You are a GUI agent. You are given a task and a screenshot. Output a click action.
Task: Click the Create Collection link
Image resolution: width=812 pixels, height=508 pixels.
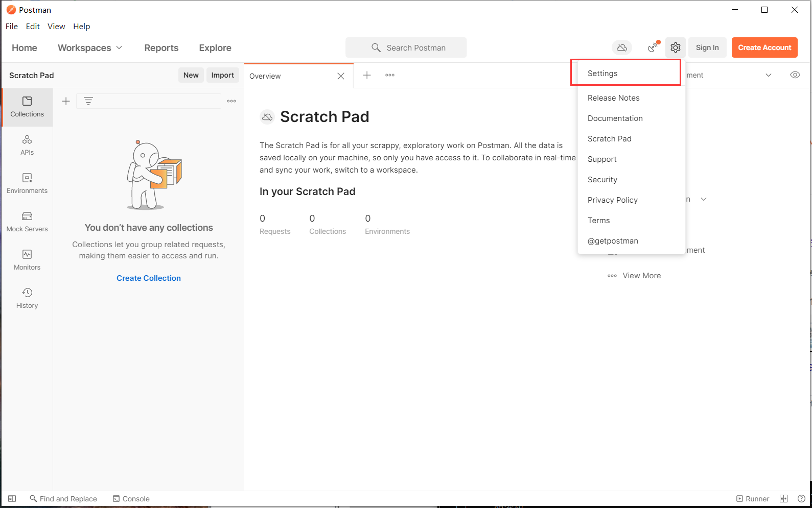pyautogui.click(x=149, y=278)
